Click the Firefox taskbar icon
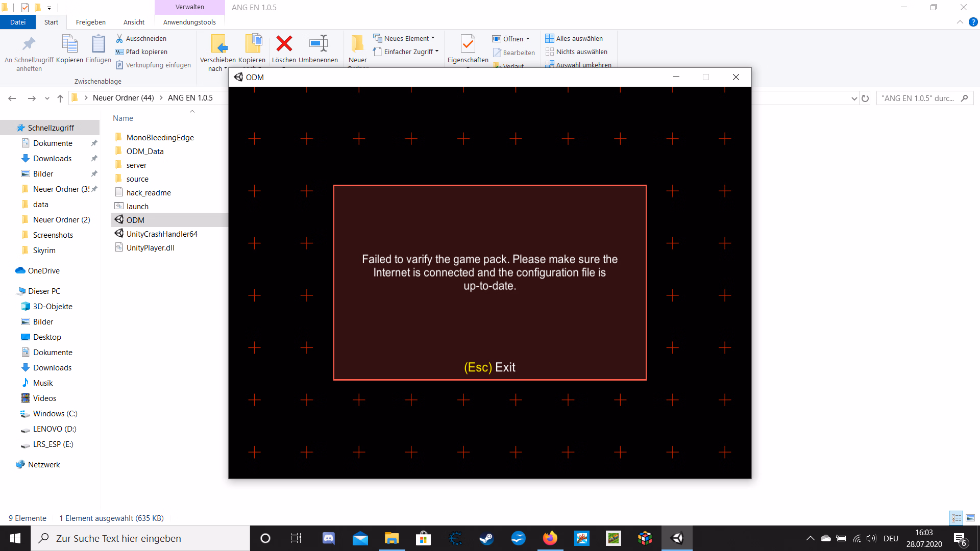This screenshot has width=980, height=551. (550, 538)
